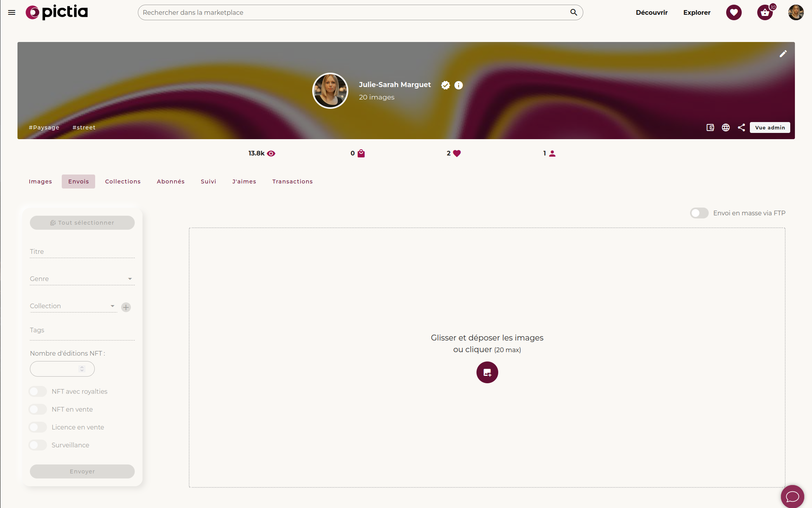This screenshot has height=508, width=812.
Task: Open the shopping basket icon
Action: pos(765,12)
